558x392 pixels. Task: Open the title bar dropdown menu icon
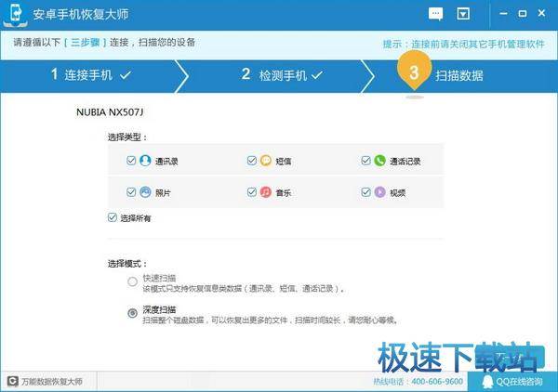pos(463,14)
